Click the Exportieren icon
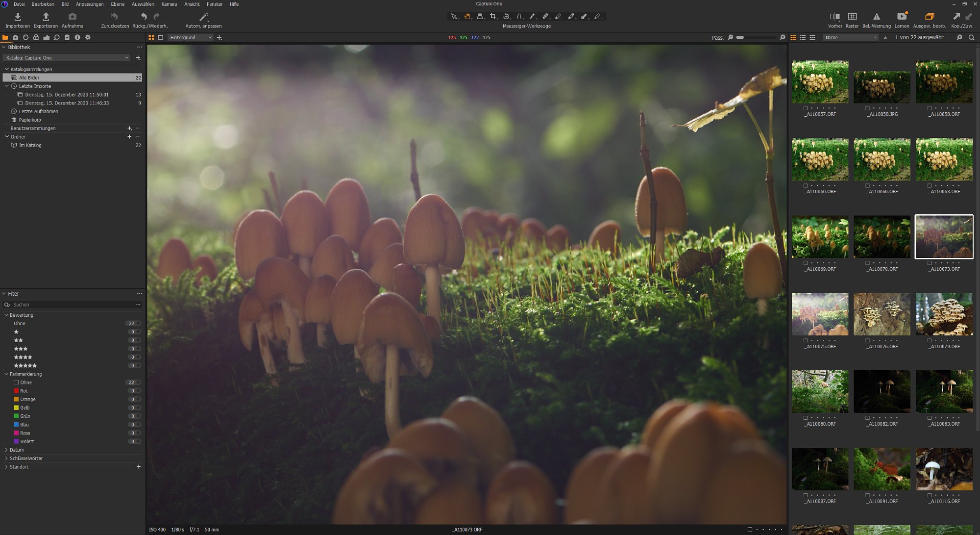The image size is (980, 535). (46, 17)
